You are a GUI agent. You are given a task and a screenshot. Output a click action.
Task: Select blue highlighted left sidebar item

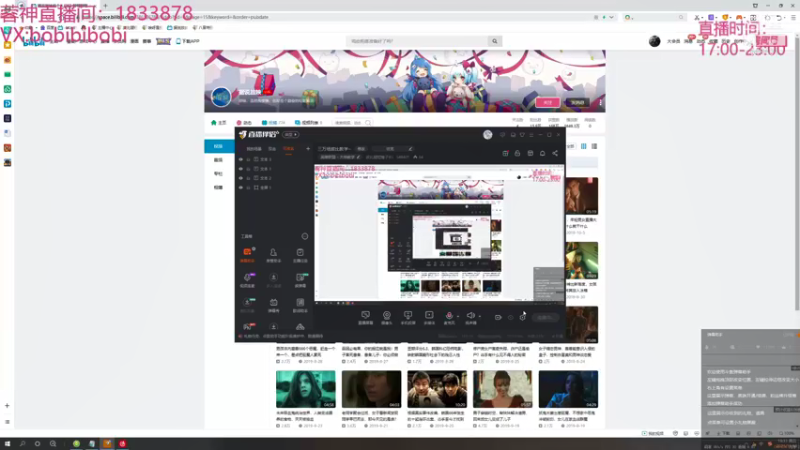click(x=219, y=146)
